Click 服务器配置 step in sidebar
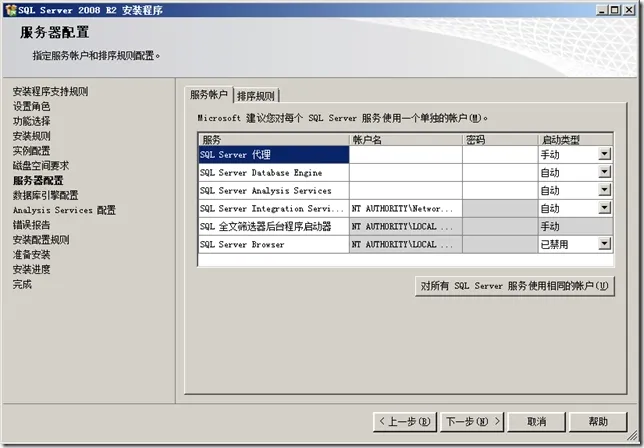The image size is (644, 448). point(38,180)
